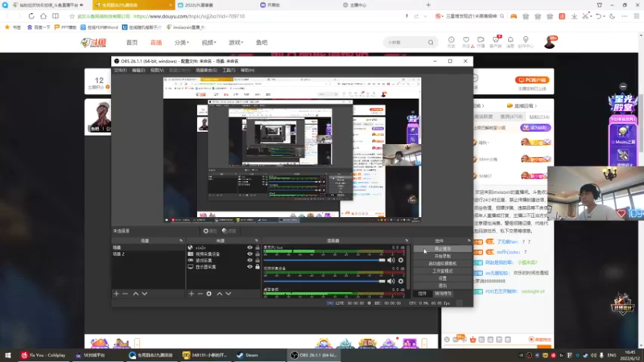Image resolution: width=644 pixels, height=362 pixels.
Task: Open the 麦克风/Aux mixer settings gear
Action: coord(401,260)
